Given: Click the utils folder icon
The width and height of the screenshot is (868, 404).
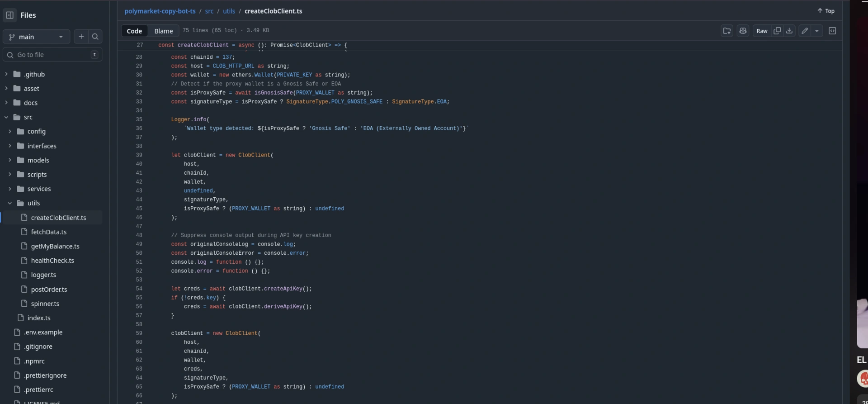Looking at the screenshot, I should coord(21,203).
